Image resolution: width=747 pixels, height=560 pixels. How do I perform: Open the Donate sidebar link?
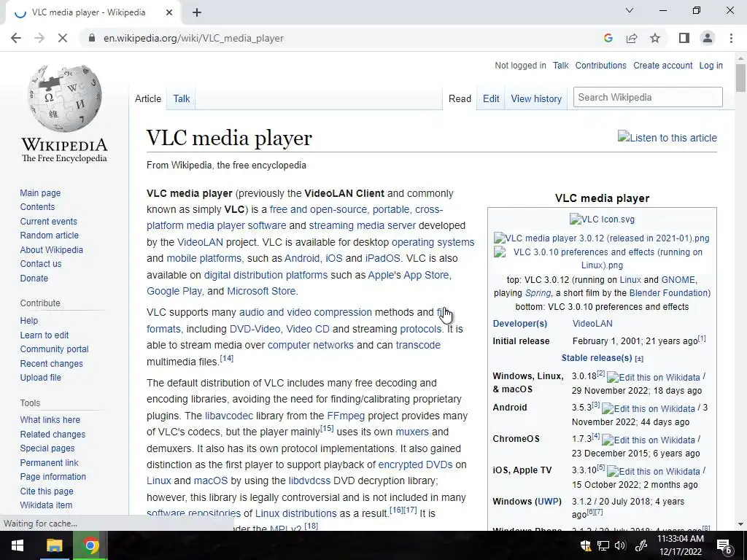pos(34,278)
